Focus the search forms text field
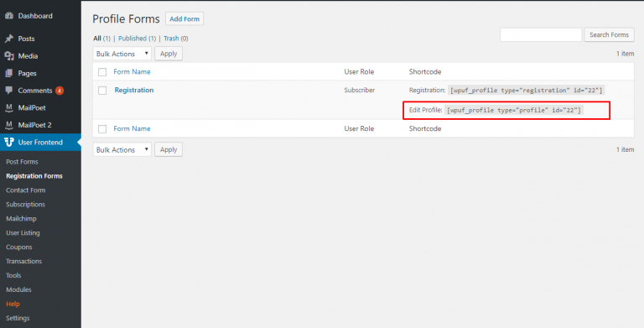Screen dimensions: 644x328 [541, 35]
